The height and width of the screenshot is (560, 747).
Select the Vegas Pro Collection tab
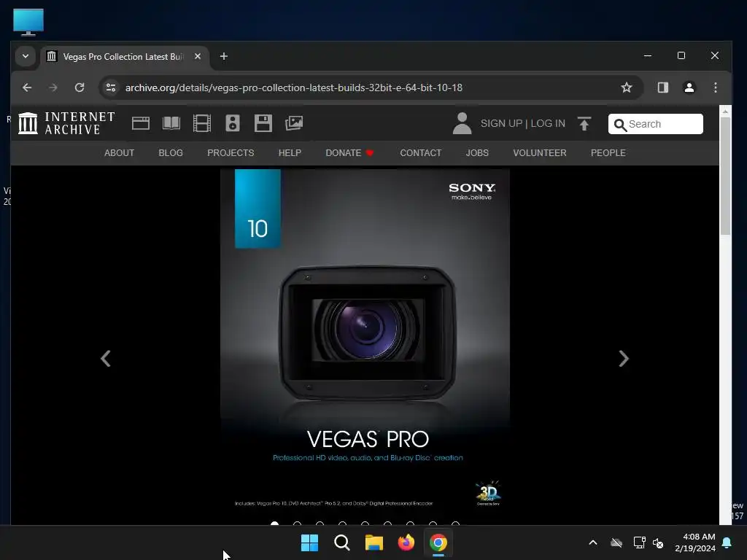coord(123,57)
